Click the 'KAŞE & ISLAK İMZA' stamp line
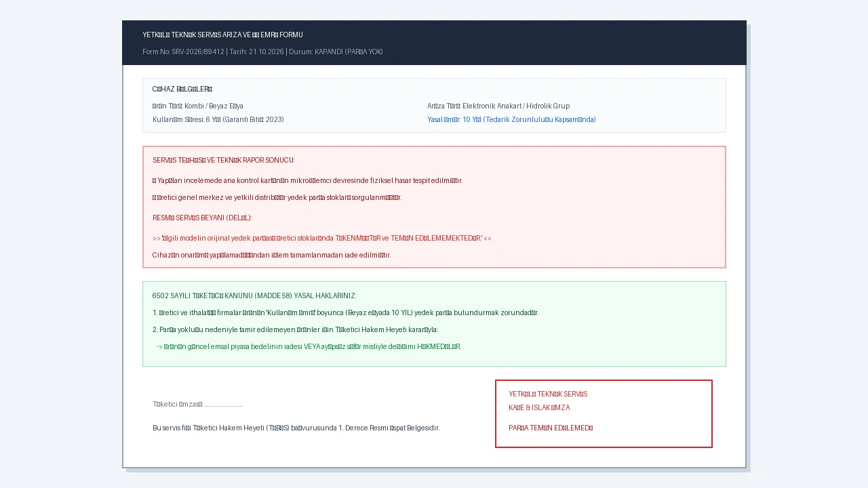 [x=539, y=407]
